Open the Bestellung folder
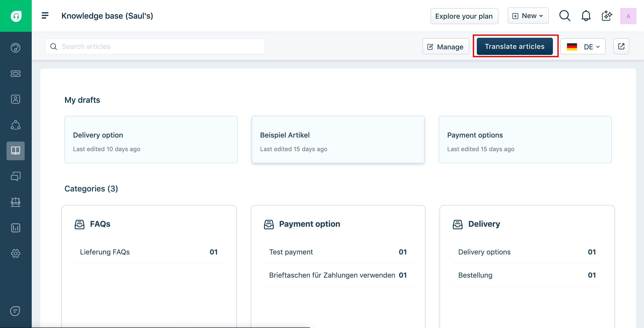The height and width of the screenshot is (328, 644). point(527,275)
